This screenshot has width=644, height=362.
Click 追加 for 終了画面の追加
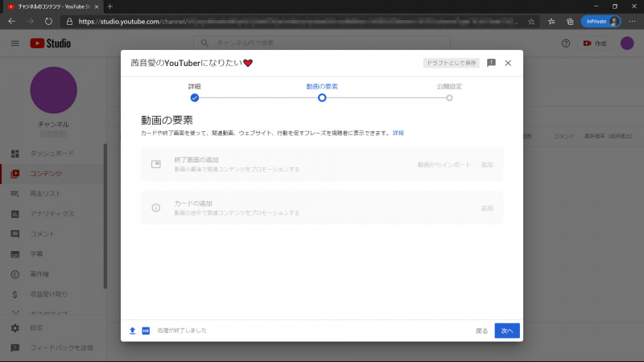pyautogui.click(x=487, y=165)
